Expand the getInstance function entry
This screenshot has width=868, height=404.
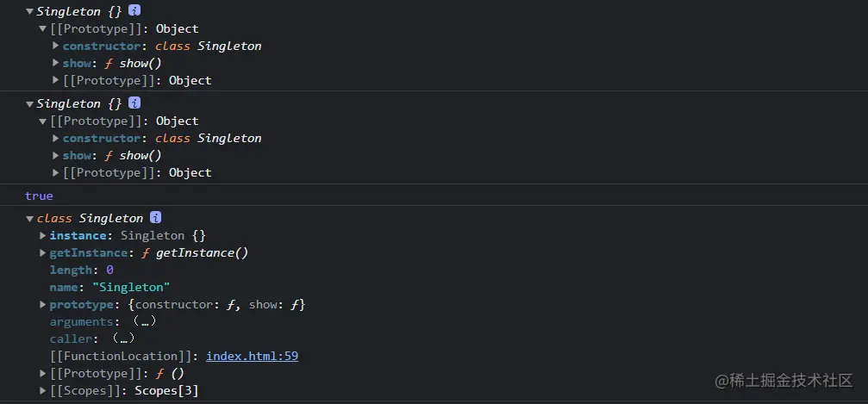coord(43,252)
